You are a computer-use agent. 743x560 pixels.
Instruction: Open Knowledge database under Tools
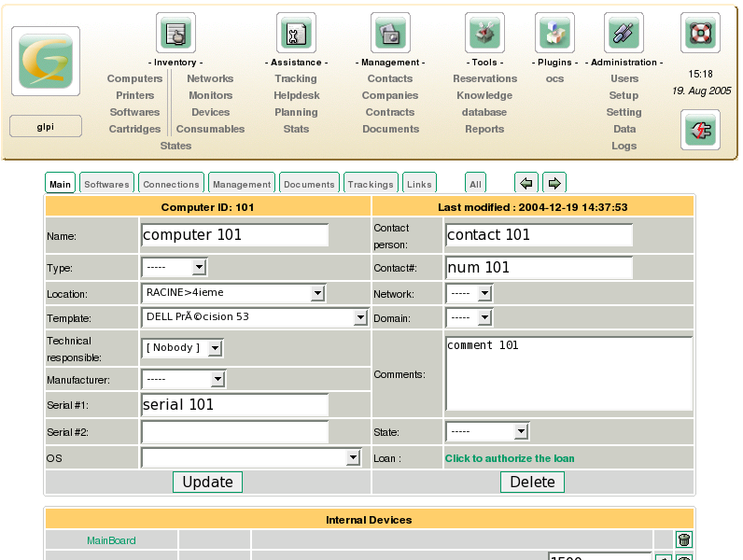[x=484, y=104]
